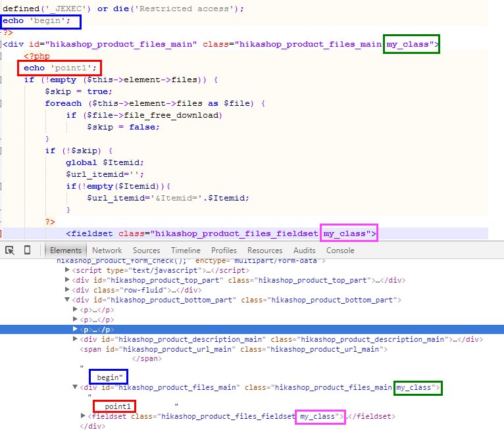Viewport: 504px width, 430px height.
Task: Select the span hikashop_product_url_main element
Action: 234,349
